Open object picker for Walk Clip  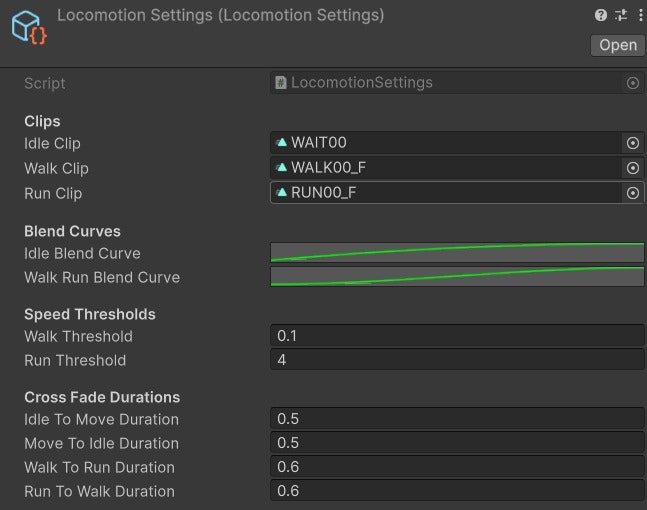[633, 168]
